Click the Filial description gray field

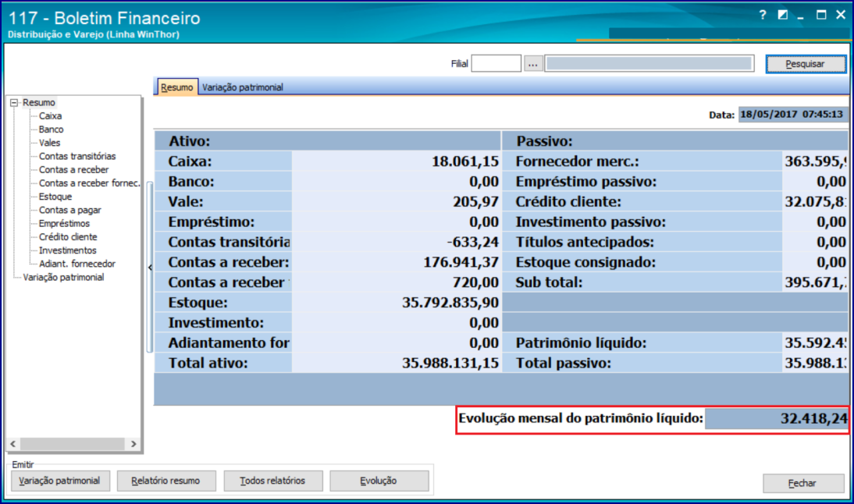pyautogui.click(x=649, y=64)
